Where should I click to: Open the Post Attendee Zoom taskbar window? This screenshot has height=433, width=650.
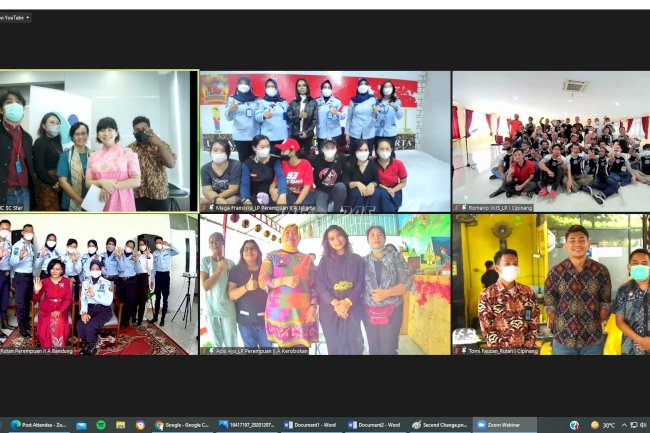pos(40,425)
